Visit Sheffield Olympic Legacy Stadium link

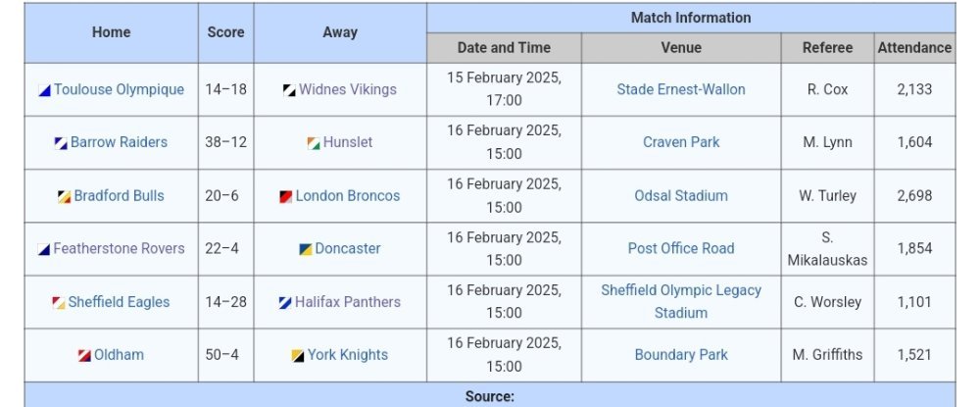pos(681,301)
